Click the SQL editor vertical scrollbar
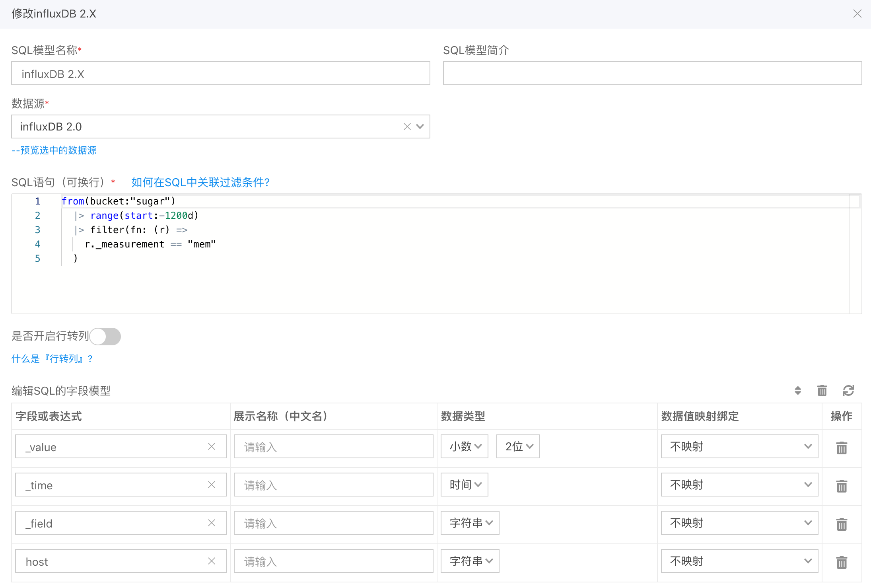The image size is (871, 588). [x=855, y=254]
